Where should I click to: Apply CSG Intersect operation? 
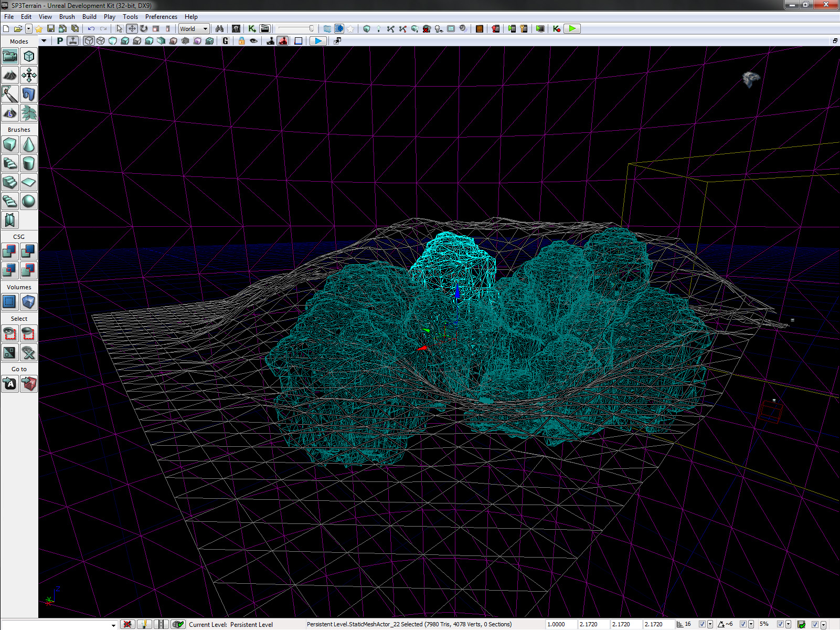[10, 270]
